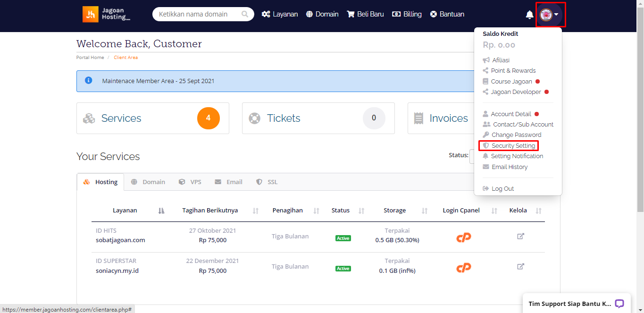Open cPanel login for soniacyn.my.id

(x=463, y=268)
